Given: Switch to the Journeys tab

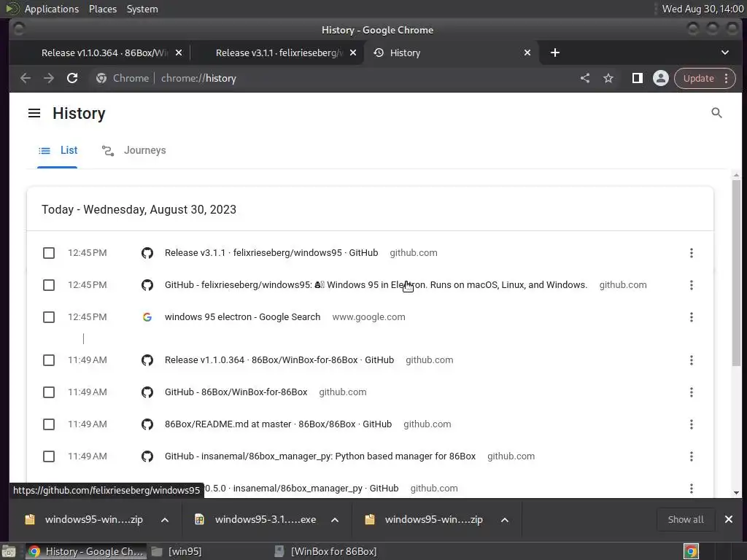Looking at the screenshot, I should 134,150.
